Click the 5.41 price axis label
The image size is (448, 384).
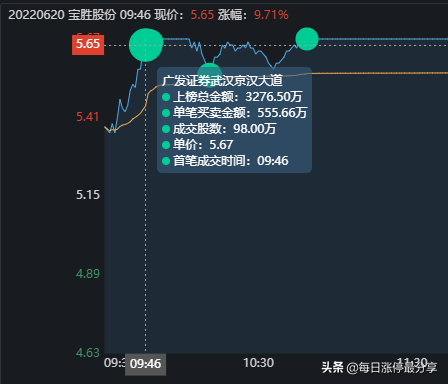point(88,117)
